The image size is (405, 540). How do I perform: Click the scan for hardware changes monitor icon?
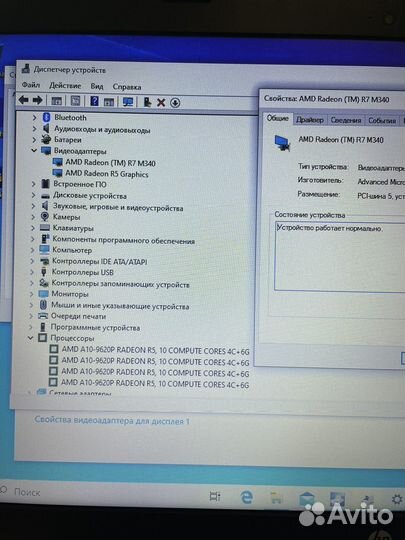pyautogui.click(x=128, y=102)
